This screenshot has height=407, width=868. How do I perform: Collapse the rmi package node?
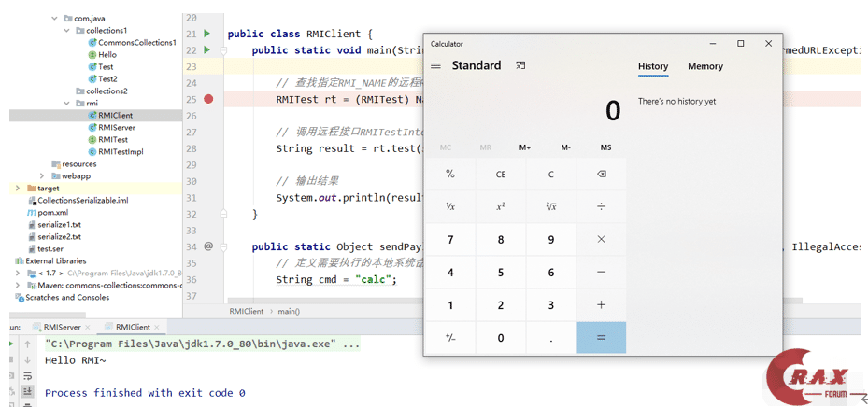coord(66,104)
